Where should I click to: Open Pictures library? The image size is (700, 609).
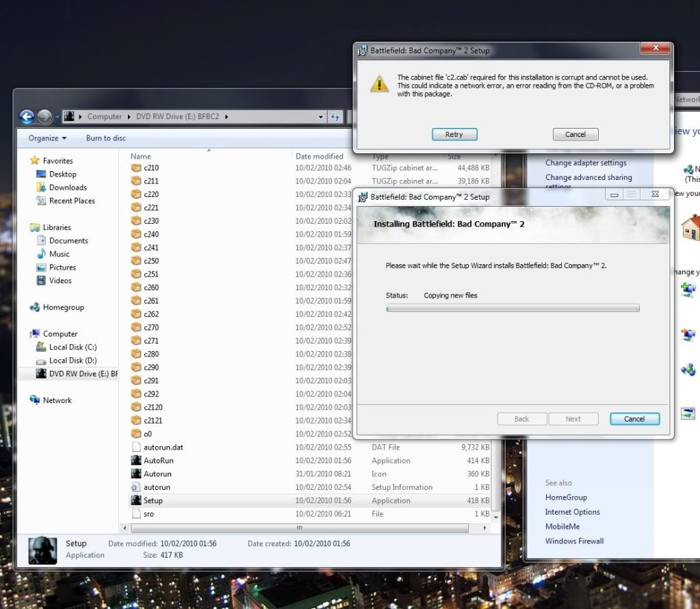tap(62, 268)
